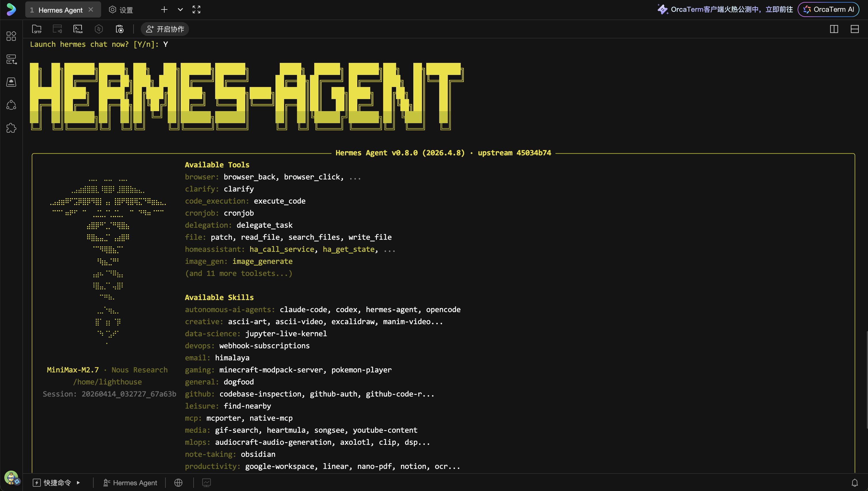This screenshot has height=491, width=868.
Task: Open the extensions puzzle-piece icon
Action: coord(11,128)
